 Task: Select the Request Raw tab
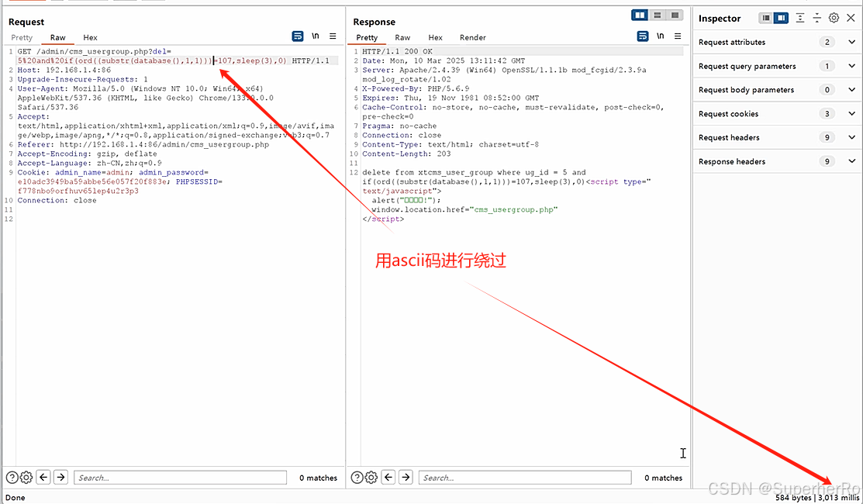tap(58, 37)
